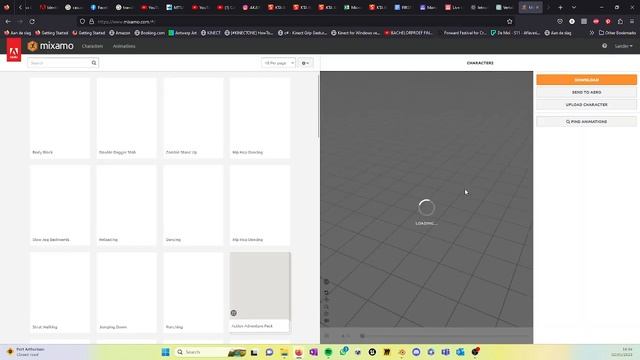Open Microsoft Teams from the taskbar
This screenshot has height=360, width=640.
point(445,352)
